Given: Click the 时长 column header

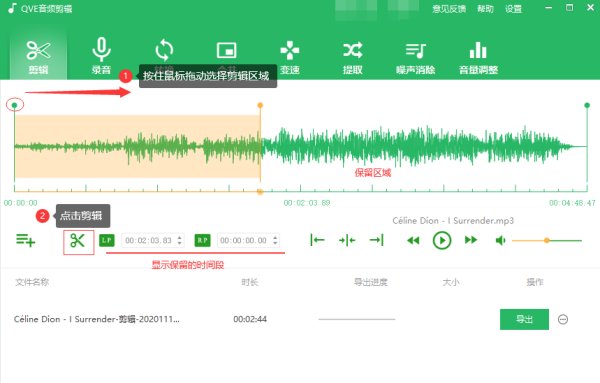Looking at the screenshot, I should 250,282.
